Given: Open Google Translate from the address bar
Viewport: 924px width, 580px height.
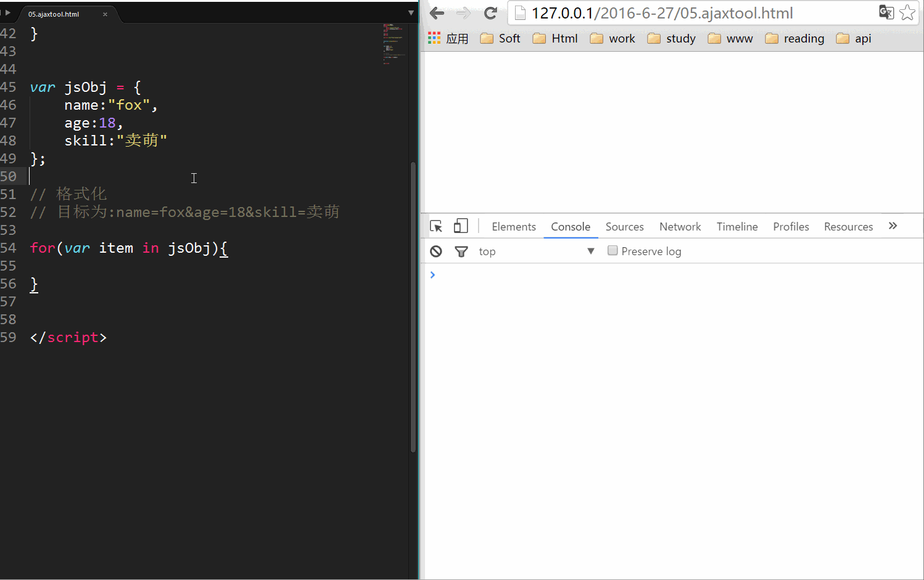Looking at the screenshot, I should pyautogui.click(x=886, y=12).
